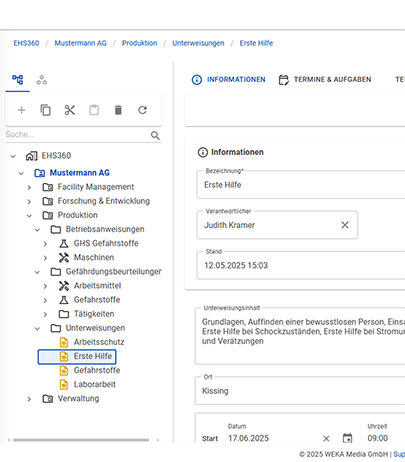Click the Verwaltung folder icon

pos(48,399)
